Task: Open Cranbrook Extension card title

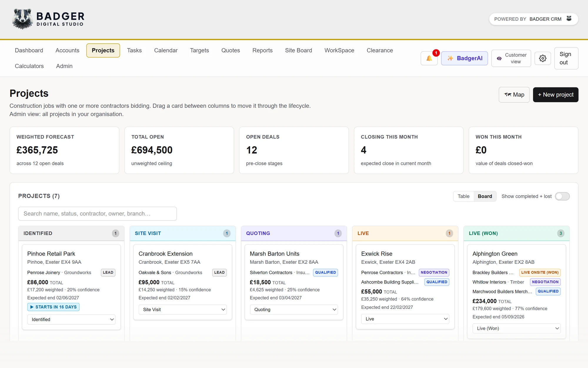Action: [x=166, y=254]
